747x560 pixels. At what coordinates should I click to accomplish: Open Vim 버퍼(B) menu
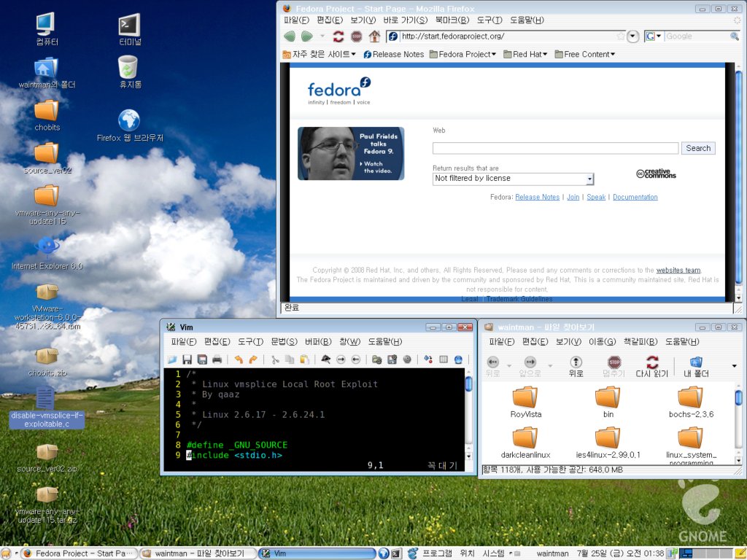(318, 341)
